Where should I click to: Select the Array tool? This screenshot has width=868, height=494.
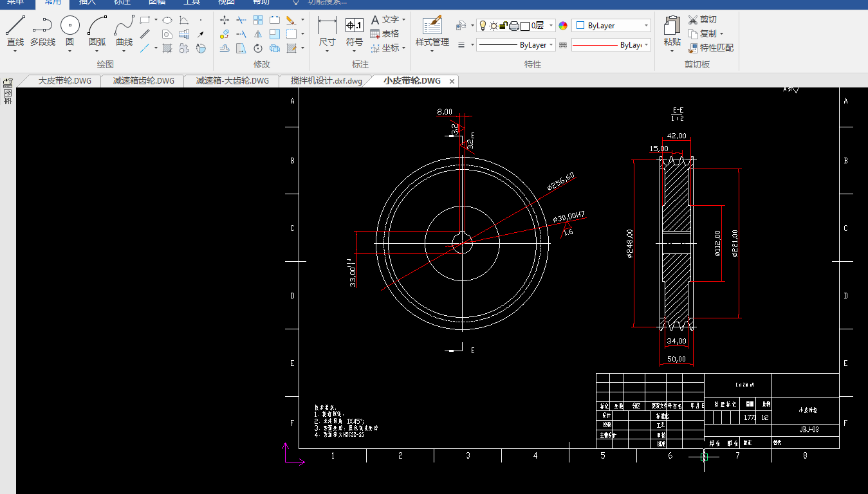coord(258,20)
